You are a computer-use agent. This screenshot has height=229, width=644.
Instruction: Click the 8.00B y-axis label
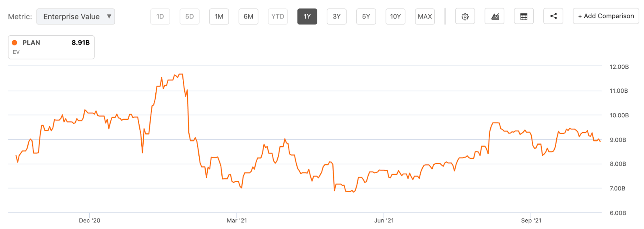[x=618, y=164]
